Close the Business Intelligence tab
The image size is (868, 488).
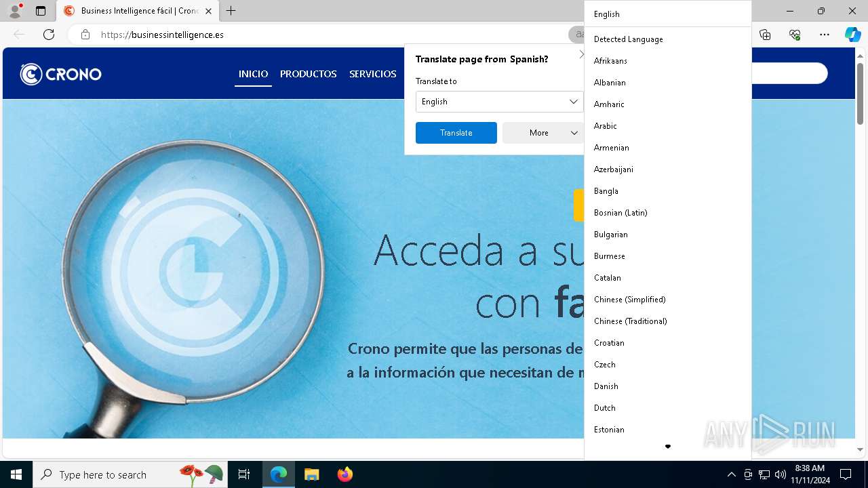209,11
